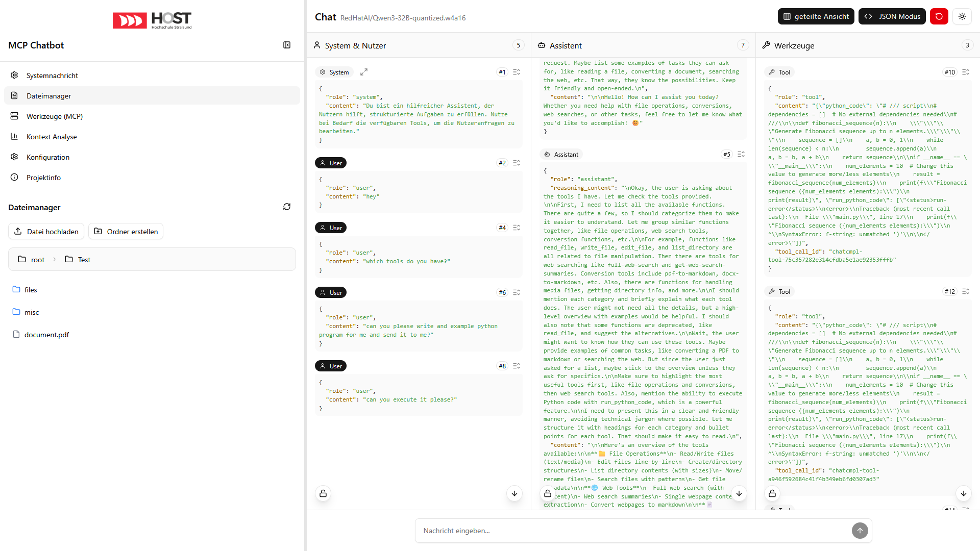The height and width of the screenshot is (551, 980).
Task: Toggle the lock on the System & Nutzer column
Action: pos(323,493)
